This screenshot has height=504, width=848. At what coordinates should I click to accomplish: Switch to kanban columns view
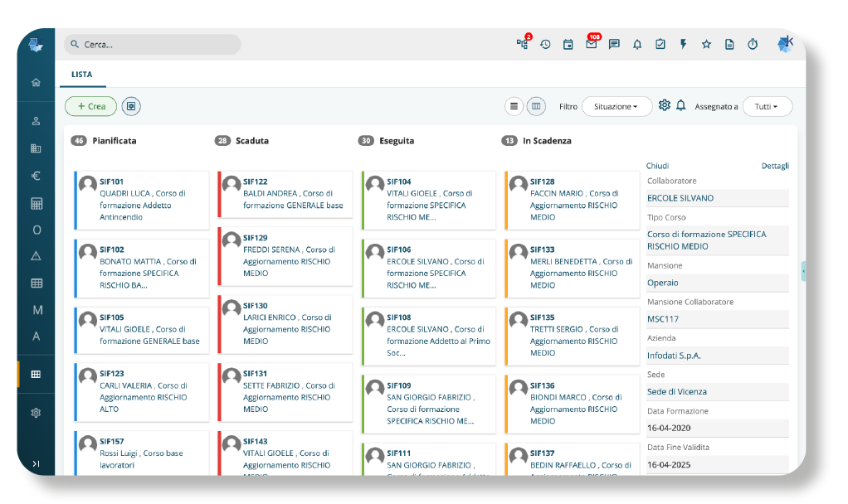[537, 106]
